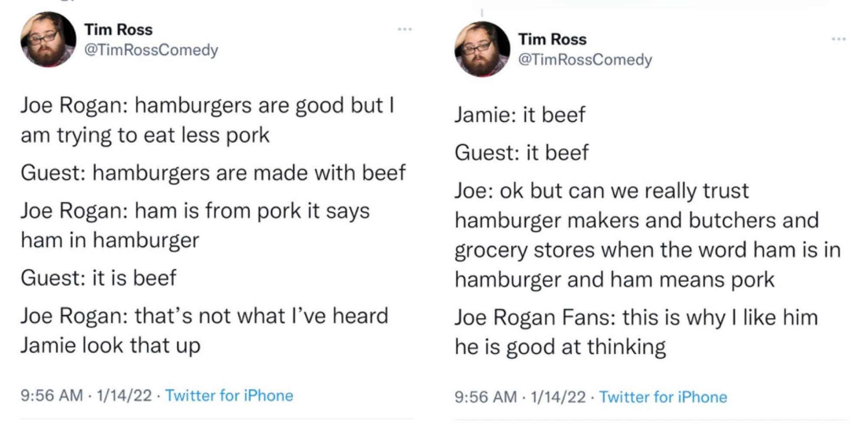Click Tim Ross avatar on first hamburgers tweet
868x426 pixels.
48,39
